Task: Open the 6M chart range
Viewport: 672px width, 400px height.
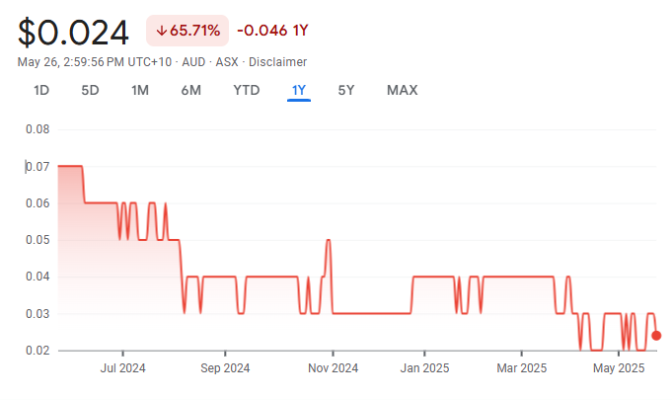Action: point(191,90)
